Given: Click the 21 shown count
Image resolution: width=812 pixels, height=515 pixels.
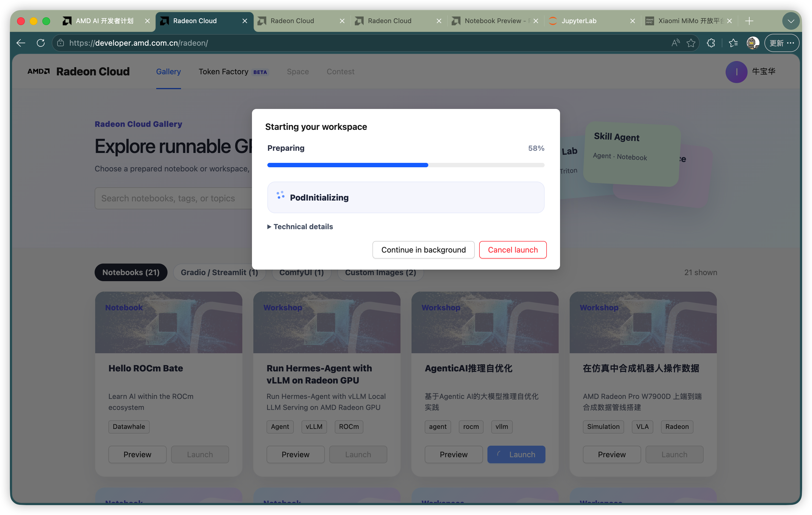Looking at the screenshot, I should (x=700, y=273).
